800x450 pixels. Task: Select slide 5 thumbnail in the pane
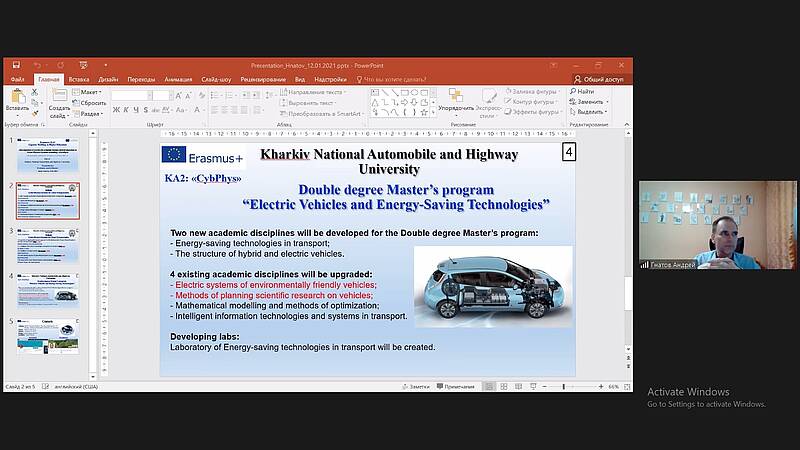pyautogui.click(x=48, y=336)
